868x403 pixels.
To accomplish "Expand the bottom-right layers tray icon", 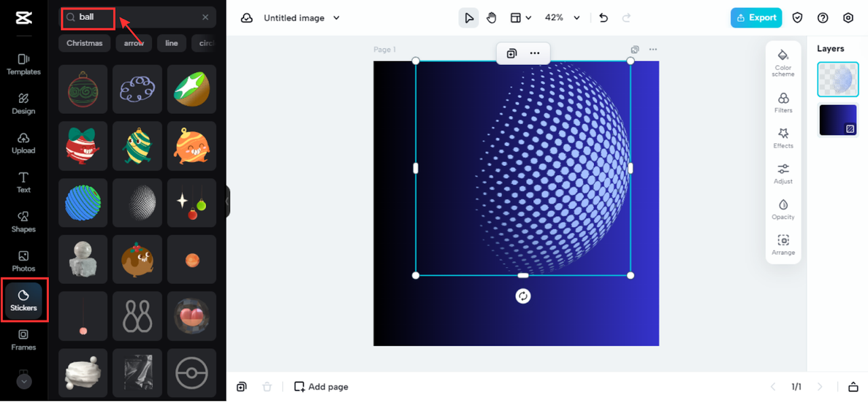I will (x=853, y=387).
